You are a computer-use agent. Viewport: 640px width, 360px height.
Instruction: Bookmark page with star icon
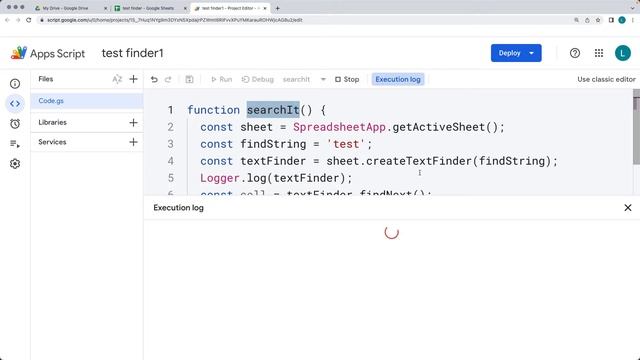(x=598, y=20)
